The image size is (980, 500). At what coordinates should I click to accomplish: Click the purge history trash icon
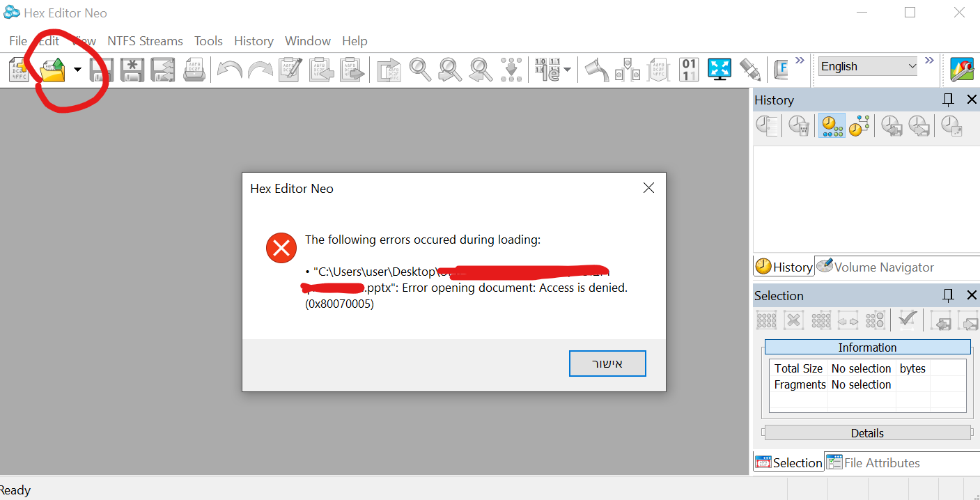799,126
